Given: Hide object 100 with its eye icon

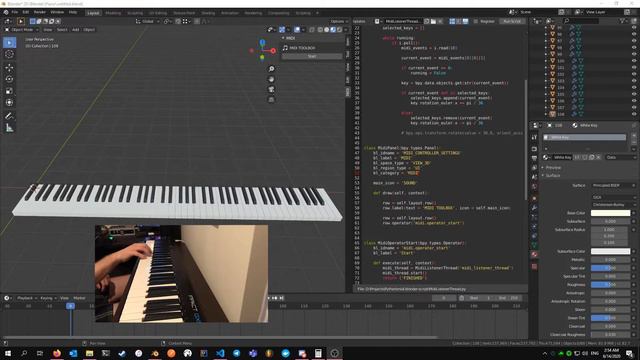Looking at the screenshot, I should (x=634, y=60).
